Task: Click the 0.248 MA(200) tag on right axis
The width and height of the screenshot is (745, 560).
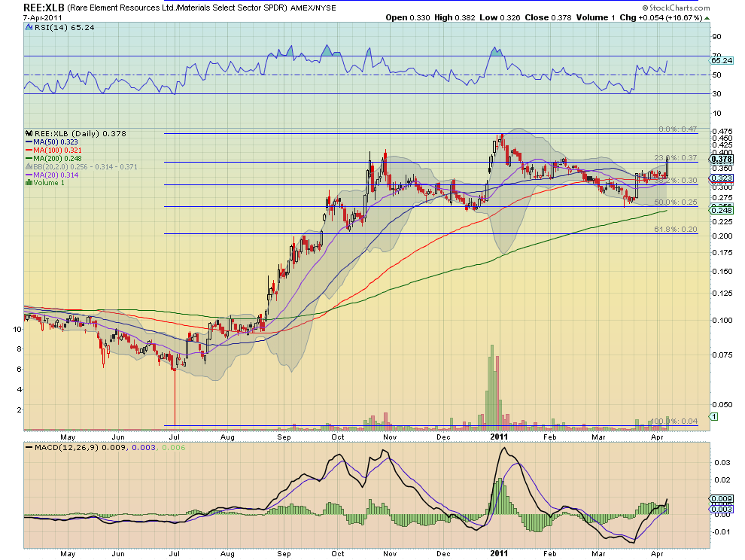Action: click(721, 210)
